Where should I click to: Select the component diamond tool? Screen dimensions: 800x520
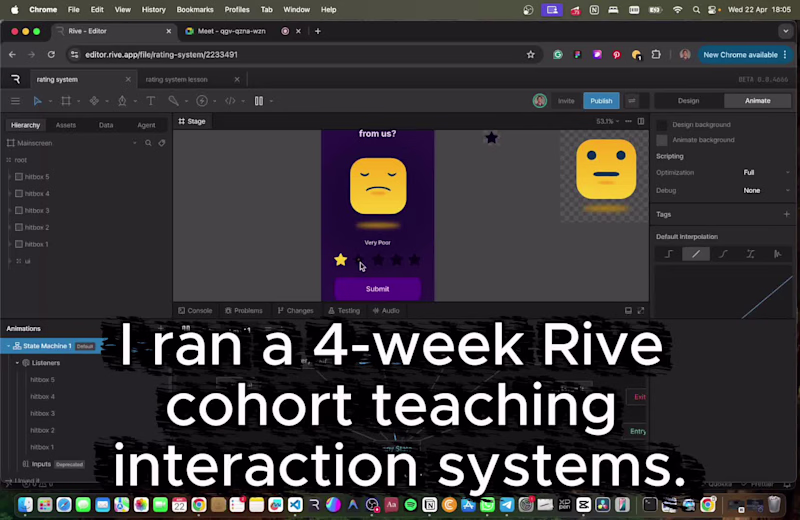[94, 101]
